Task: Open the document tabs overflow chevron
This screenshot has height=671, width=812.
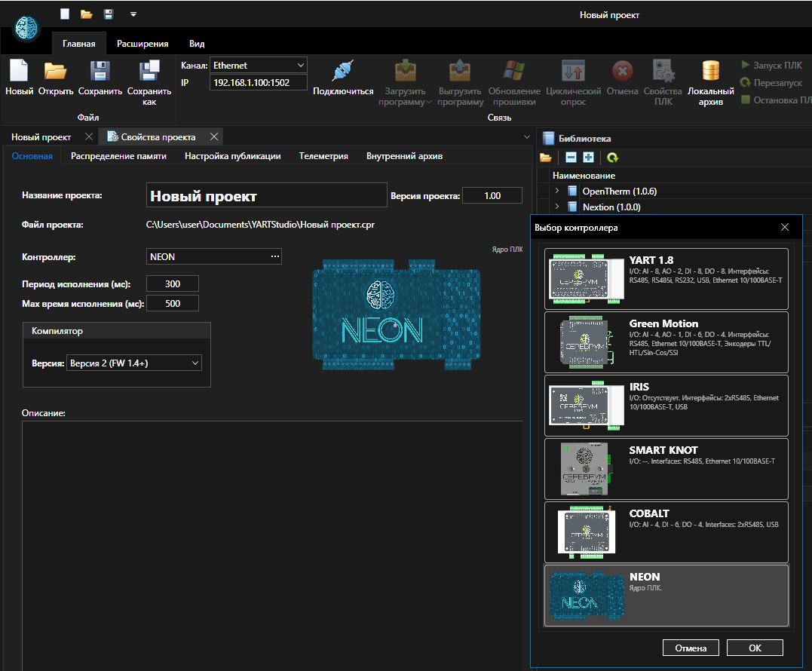Action: (x=527, y=137)
